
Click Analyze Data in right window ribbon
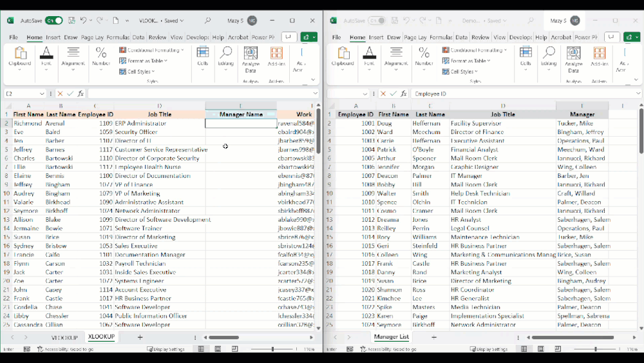coord(574,59)
